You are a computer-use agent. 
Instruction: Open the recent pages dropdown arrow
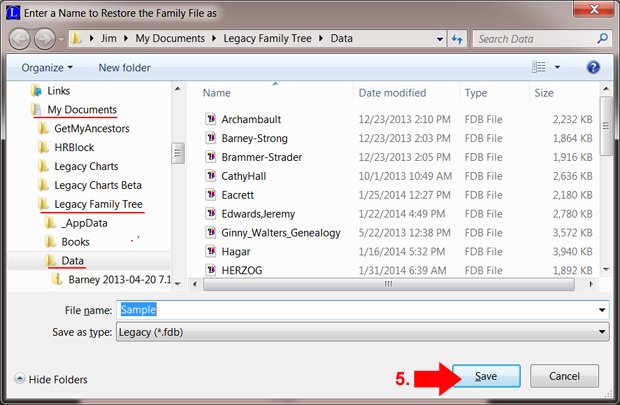61,39
